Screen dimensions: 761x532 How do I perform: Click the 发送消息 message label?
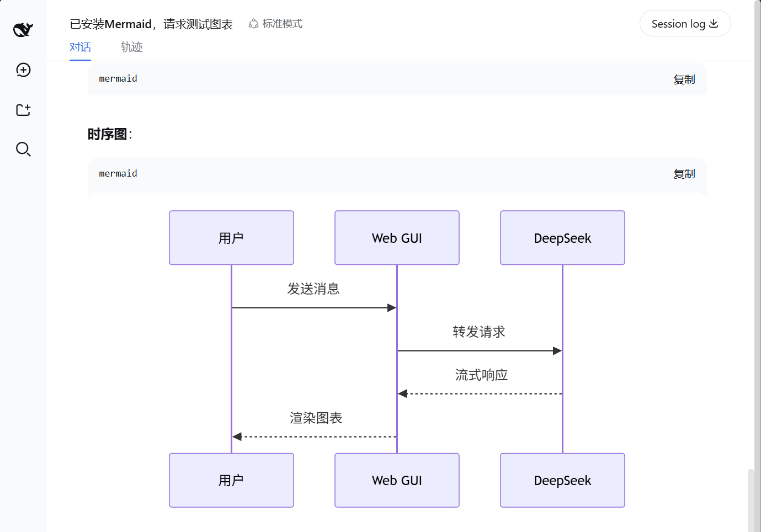coord(313,289)
